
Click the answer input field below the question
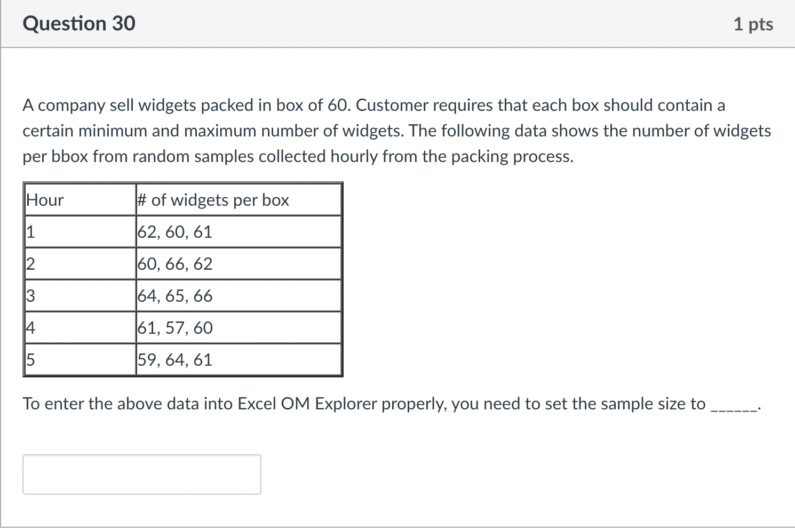(x=141, y=474)
